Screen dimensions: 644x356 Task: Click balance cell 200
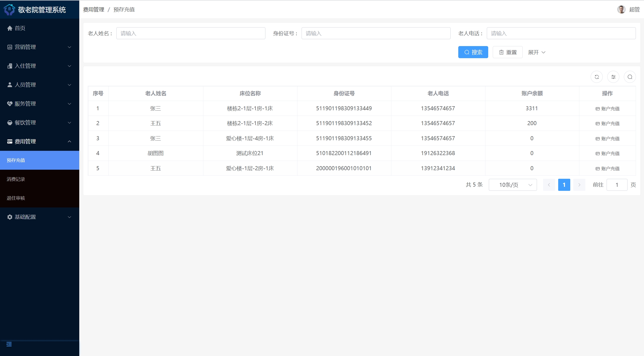[532, 123]
